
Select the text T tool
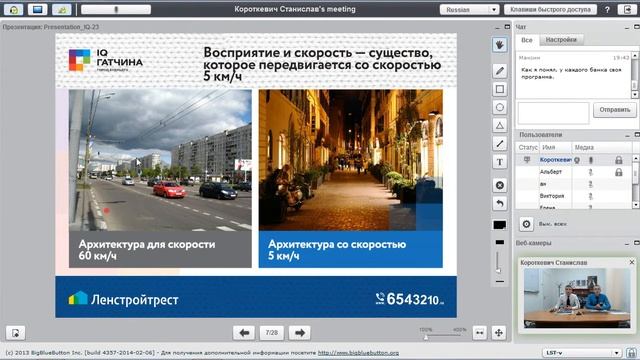pos(500,162)
